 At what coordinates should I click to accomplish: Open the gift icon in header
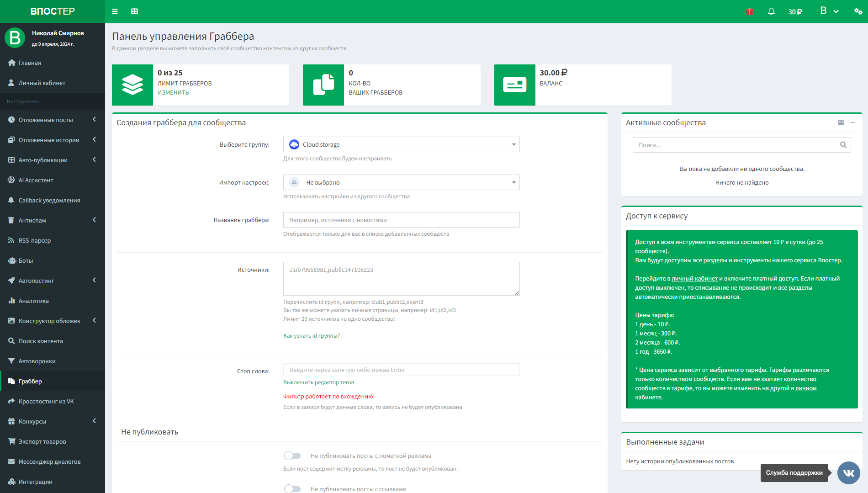[x=749, y=11]
